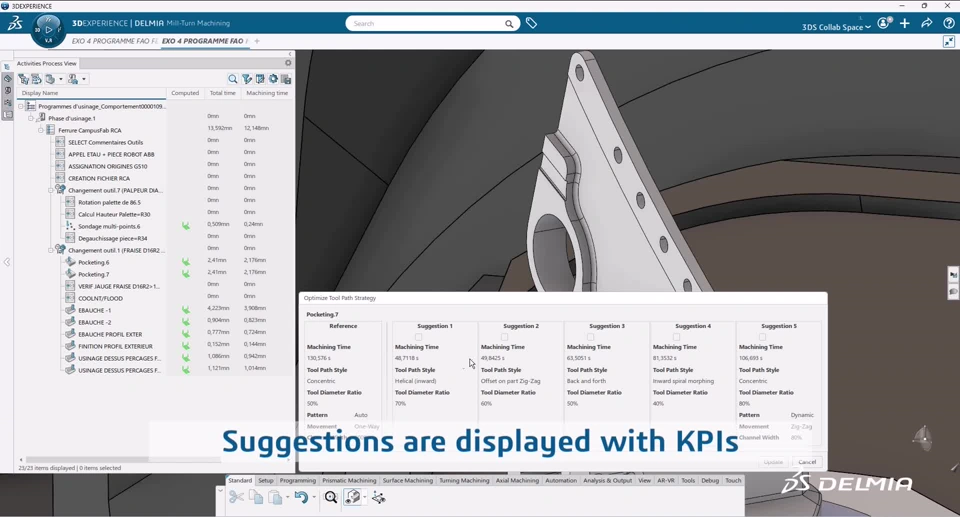The image size is (960, 517).
Task: Click the Update button in Optimize dialog
Action: click(x=773, y=462)
